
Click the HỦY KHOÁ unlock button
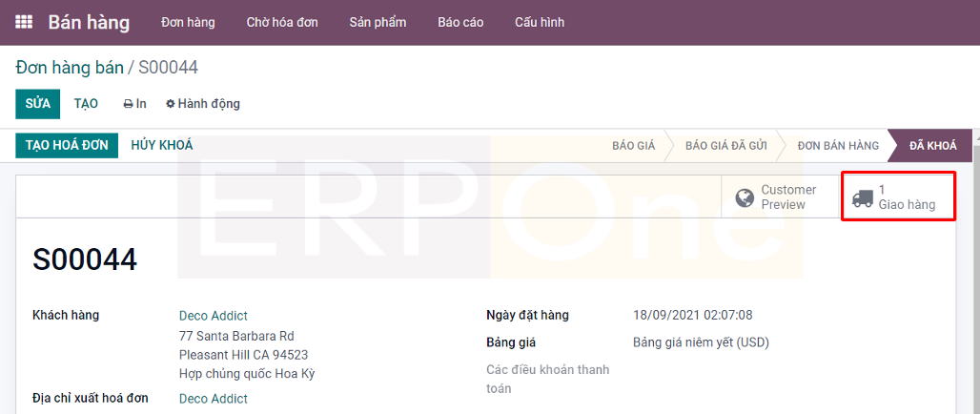(162, 145)
